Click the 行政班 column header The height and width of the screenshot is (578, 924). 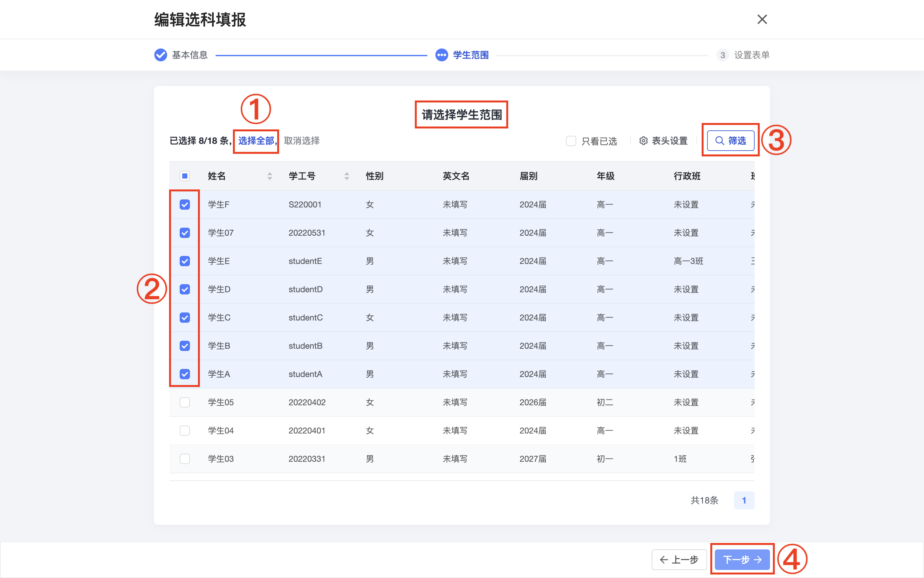687,176
